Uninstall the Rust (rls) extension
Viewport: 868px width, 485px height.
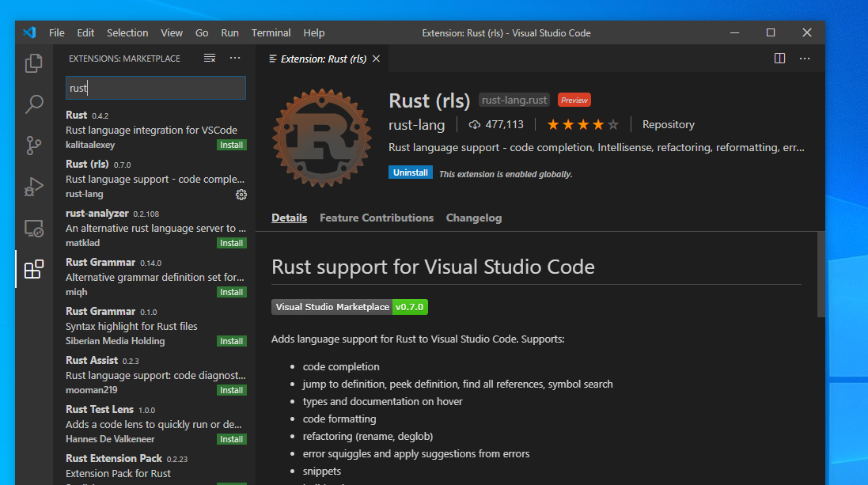[410, 172]
